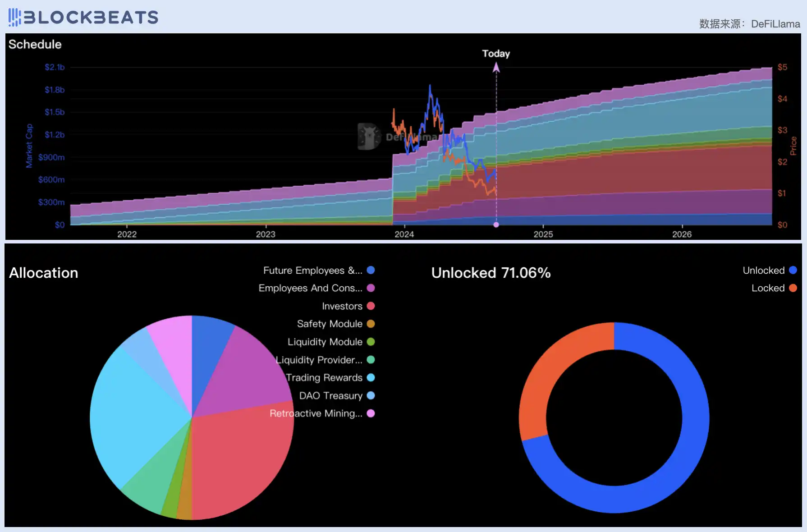Click the pink dot at Today line base
Screen dimensions: 807x532
click(496, 225)
